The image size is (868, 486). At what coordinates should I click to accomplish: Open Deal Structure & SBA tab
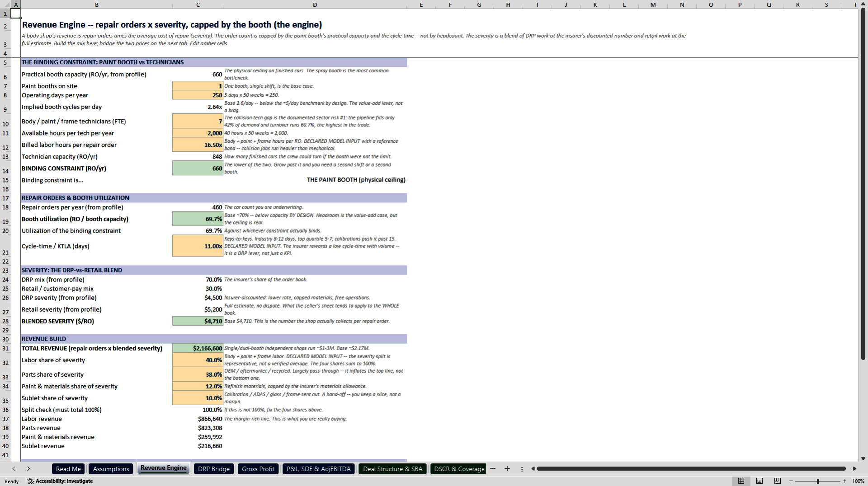[x=392, y=469]
